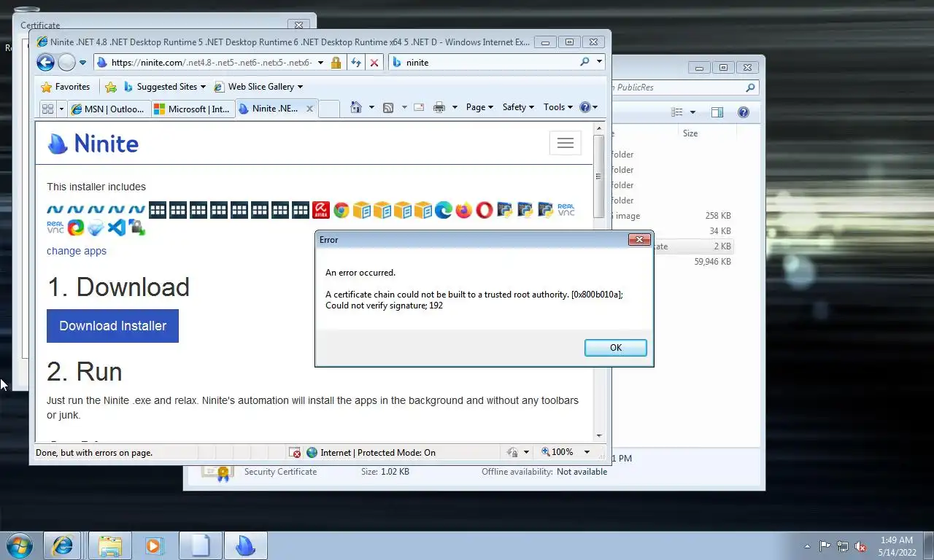This screenshot has height=560, width=934.
Task: Open the Tools menu
Action: coord(558,107)
